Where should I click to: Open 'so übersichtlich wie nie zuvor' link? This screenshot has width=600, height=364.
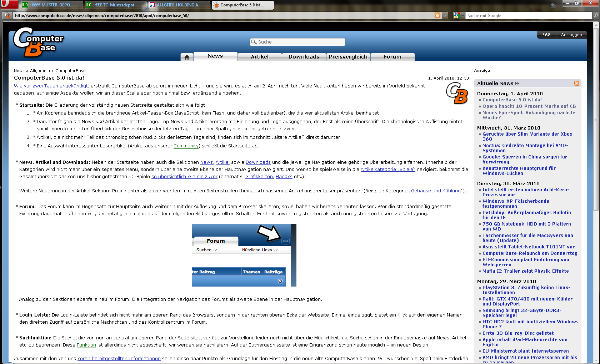click(184, 177)
